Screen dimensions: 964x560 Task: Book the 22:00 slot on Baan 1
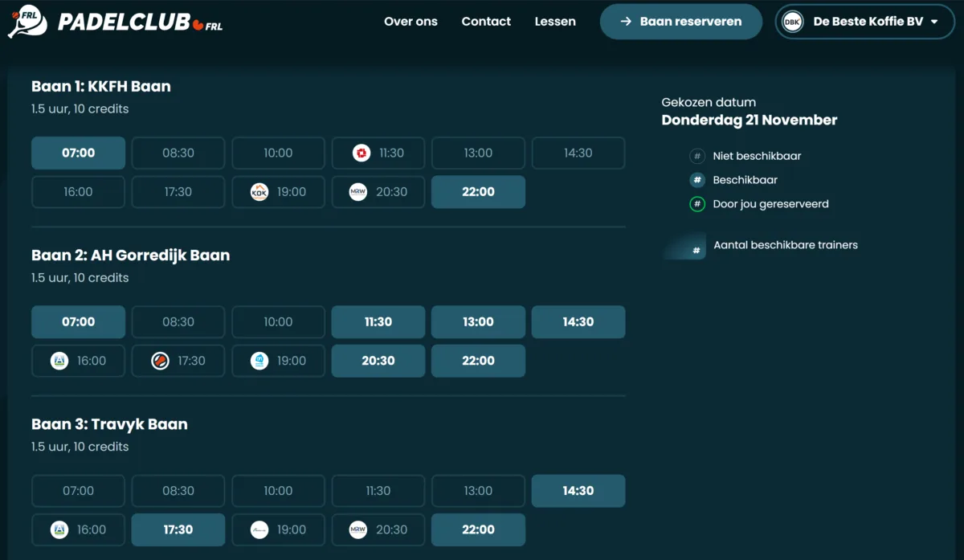(478, 192)
